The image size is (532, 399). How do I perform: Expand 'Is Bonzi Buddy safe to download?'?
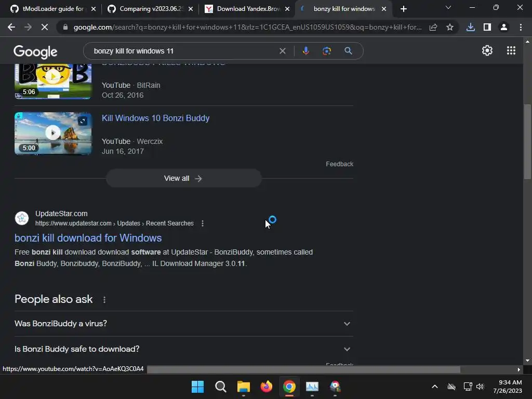183,349
